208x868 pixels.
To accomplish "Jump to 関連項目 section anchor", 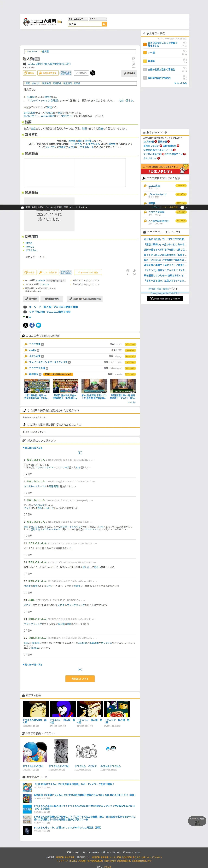I will point(68,83).
